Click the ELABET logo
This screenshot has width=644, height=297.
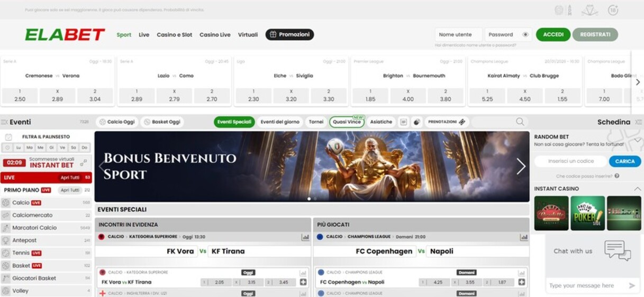click(x=65, y=35)
